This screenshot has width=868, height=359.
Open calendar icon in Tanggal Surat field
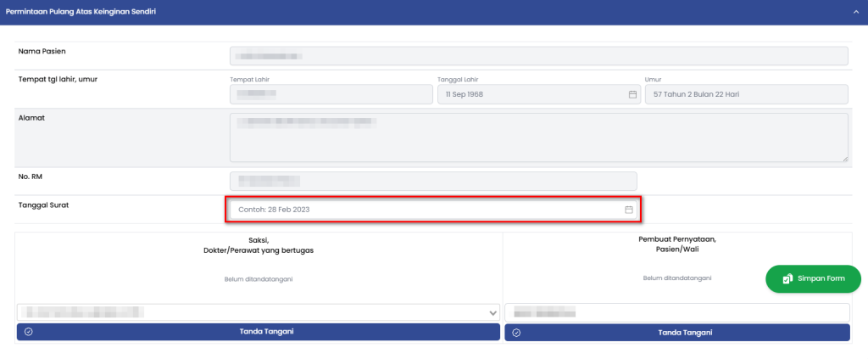629,209
